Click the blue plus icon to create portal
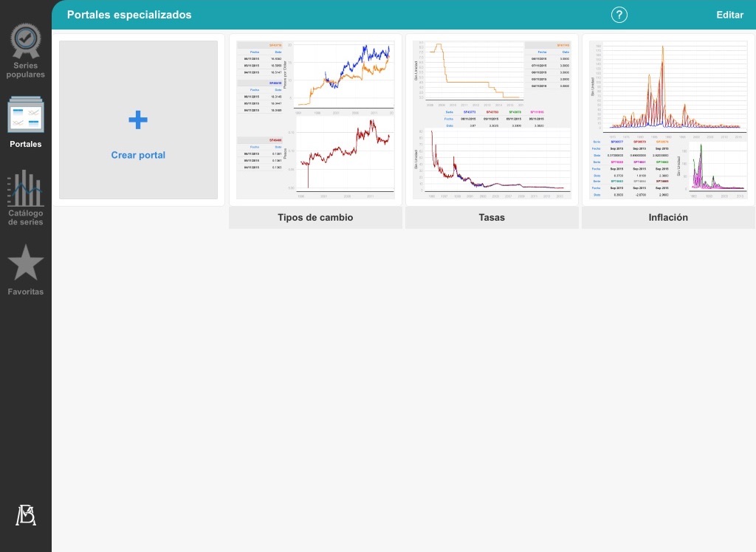 point(138,120)
